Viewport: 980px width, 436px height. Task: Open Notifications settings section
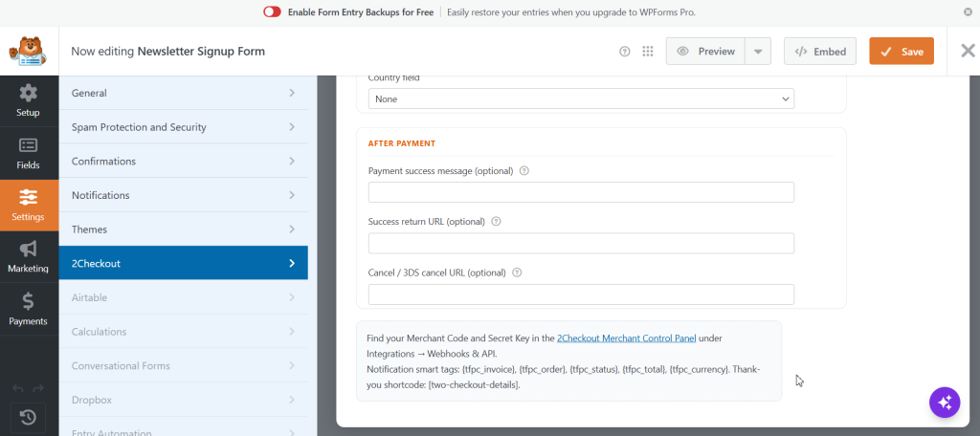(183, 195)
